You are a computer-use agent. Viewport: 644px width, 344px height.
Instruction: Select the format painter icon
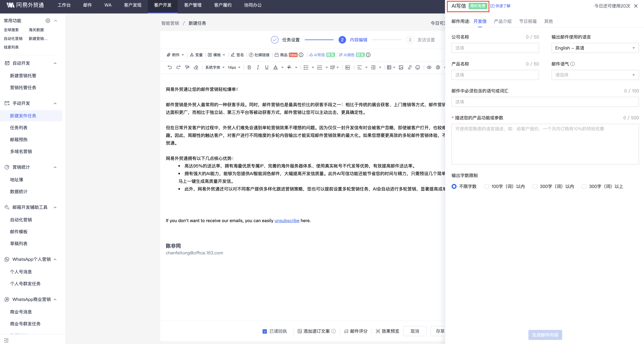pos(187,67)
